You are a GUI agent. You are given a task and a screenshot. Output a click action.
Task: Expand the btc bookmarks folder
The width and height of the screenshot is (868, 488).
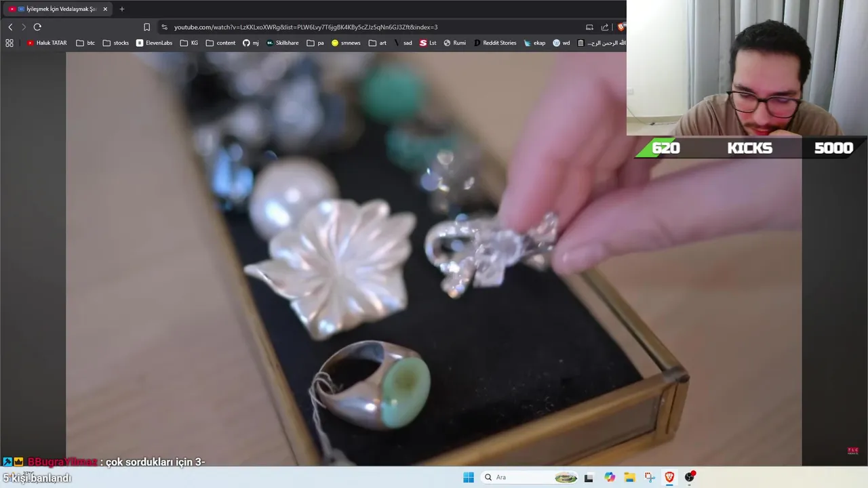(x=85, y=43)
